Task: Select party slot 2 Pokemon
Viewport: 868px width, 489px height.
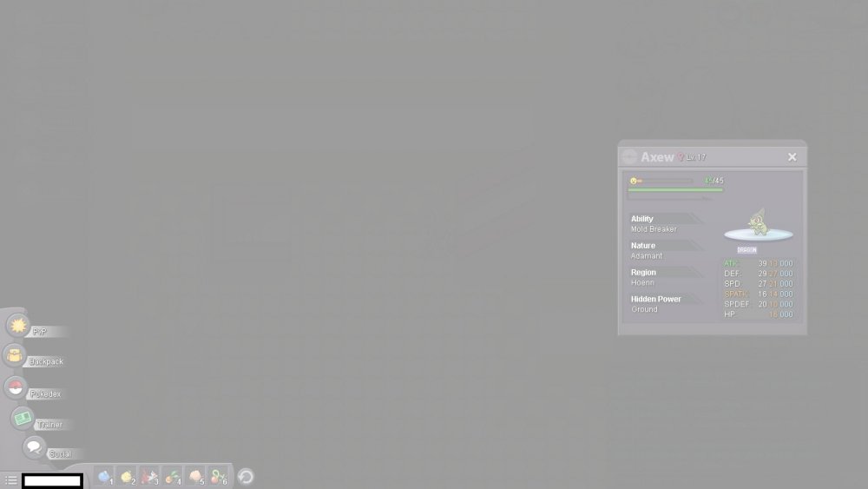Action: click(x=127, y=476)
